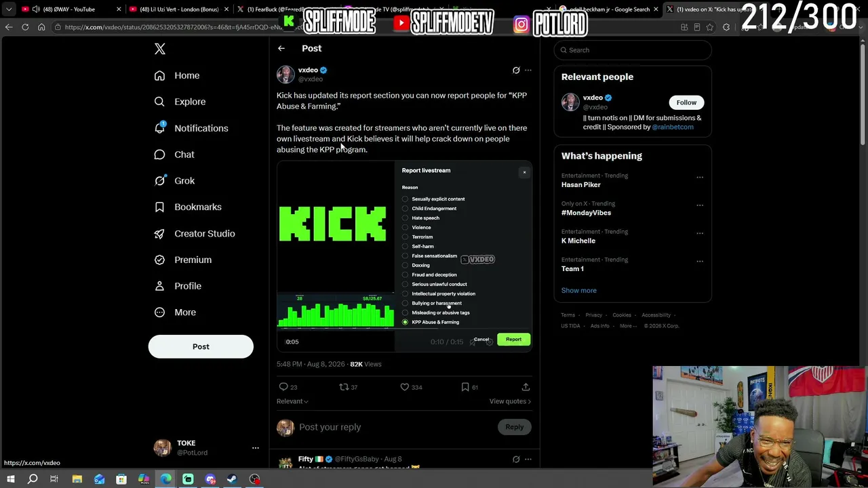
Task: Select the 'KPP Abuse & Farming' radio in the video
Action: coord(405,323)
